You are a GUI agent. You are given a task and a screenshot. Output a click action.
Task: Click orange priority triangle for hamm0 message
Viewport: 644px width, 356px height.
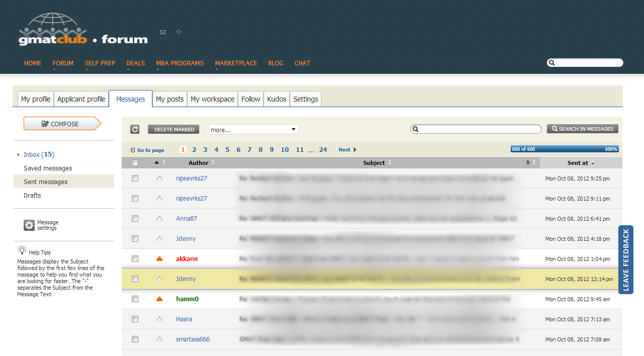tap(159, 299)
